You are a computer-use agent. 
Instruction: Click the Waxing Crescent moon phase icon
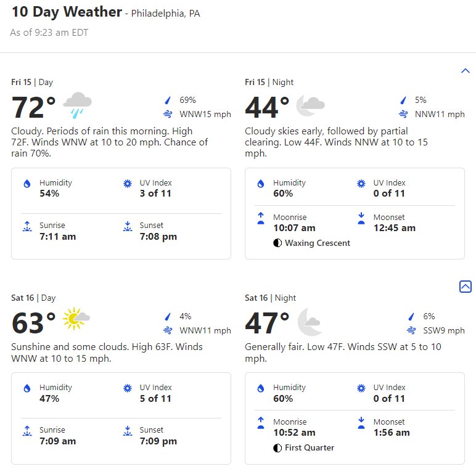pyautogui.click(x=277, y=243)
